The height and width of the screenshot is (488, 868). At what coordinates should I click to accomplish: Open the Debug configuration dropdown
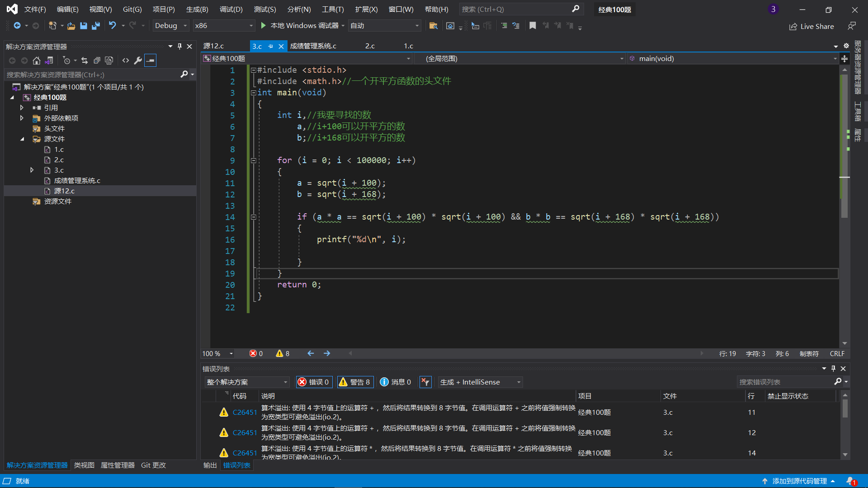coord(171,26)
